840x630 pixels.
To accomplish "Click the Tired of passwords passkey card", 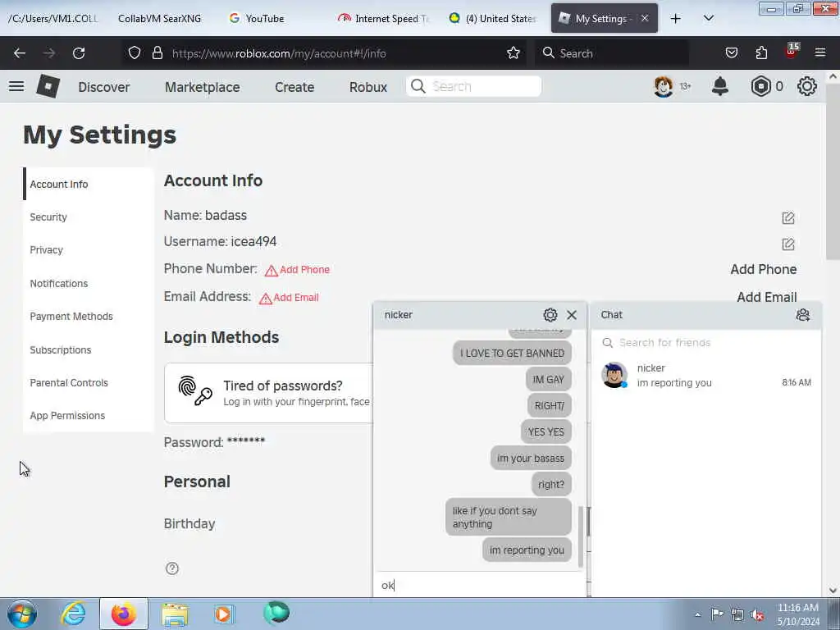I will click(x=270, y=393).
